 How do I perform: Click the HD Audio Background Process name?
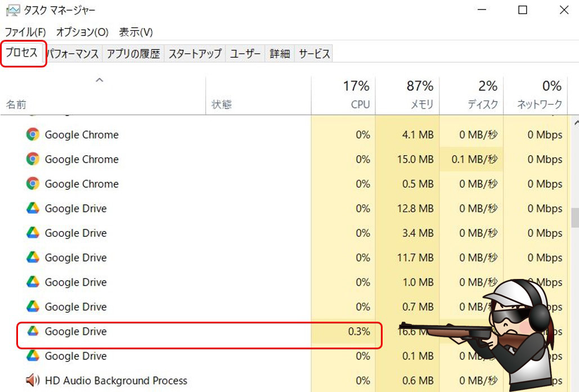(x=116, y=381)
